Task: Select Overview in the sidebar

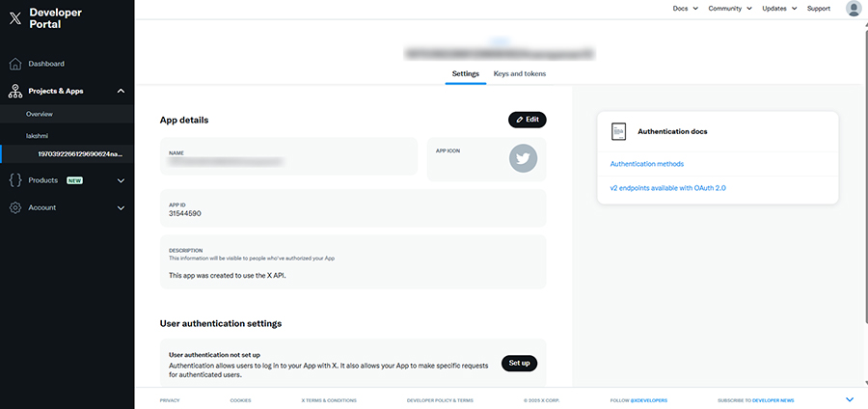Action: (40, 114)
